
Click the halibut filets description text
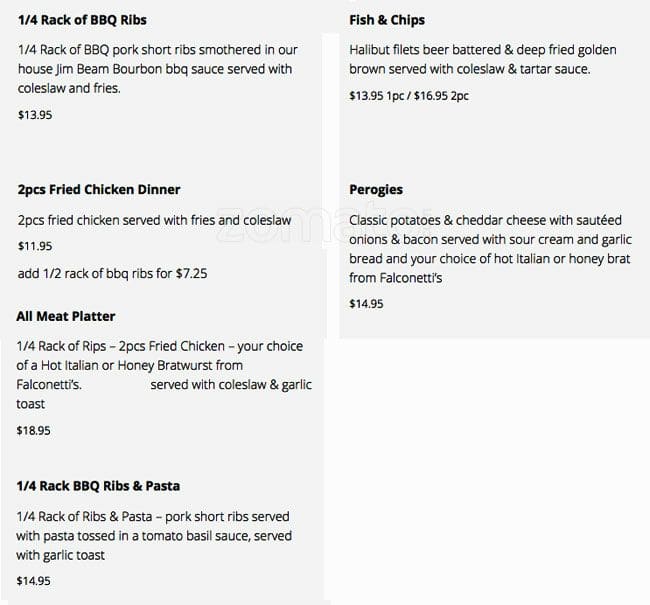click(482, 59)
